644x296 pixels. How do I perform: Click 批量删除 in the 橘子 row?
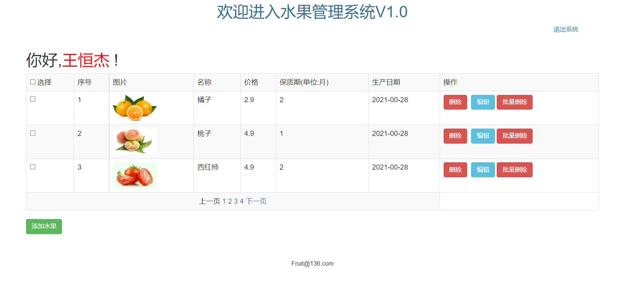tap(515, 102)
